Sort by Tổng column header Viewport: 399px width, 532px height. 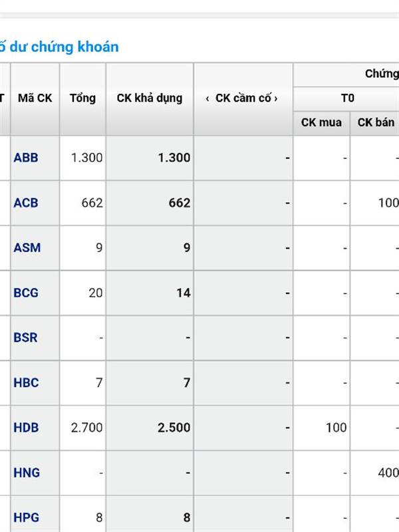point(82,98)
